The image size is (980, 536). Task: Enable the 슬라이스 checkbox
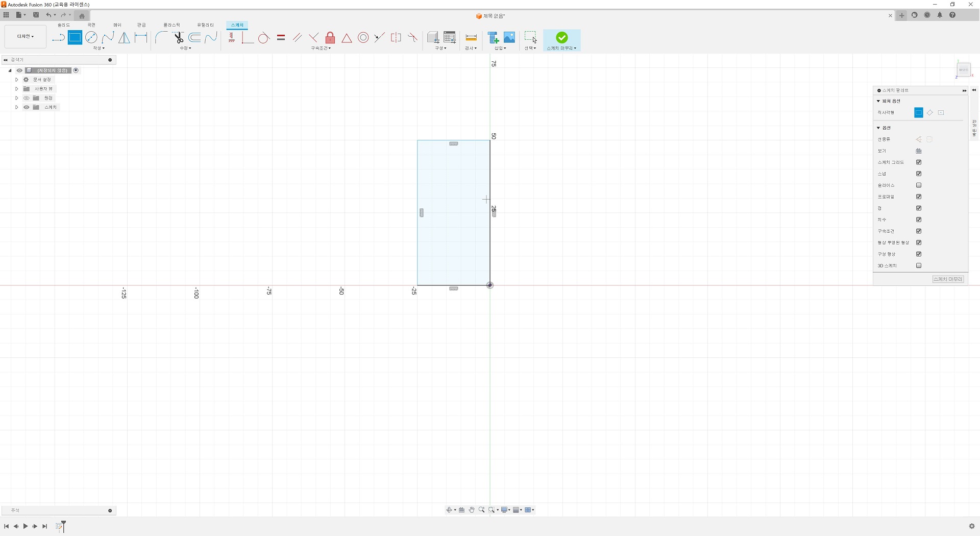(919, 185)
